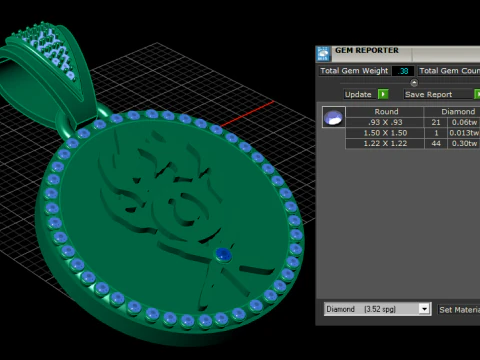Click the 1.50 X 1.50 size cell
The height and width of the screenshot is (360, 480).
click(x=385, y=133)
